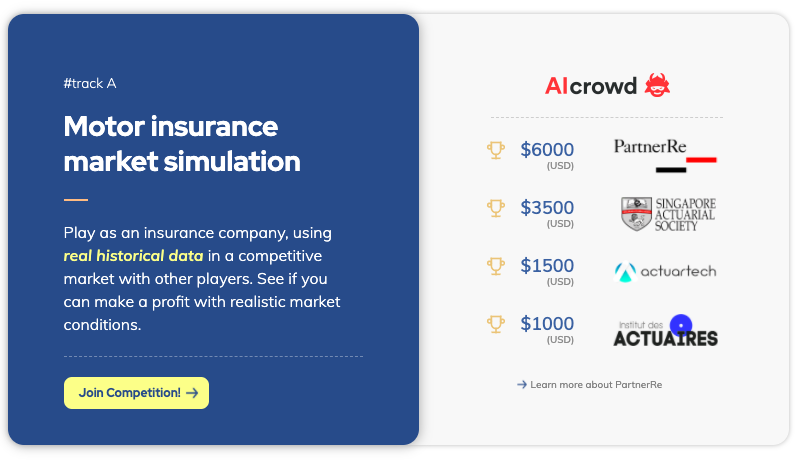Select the $3500 prize amount
802x460 pixels.
547,208
